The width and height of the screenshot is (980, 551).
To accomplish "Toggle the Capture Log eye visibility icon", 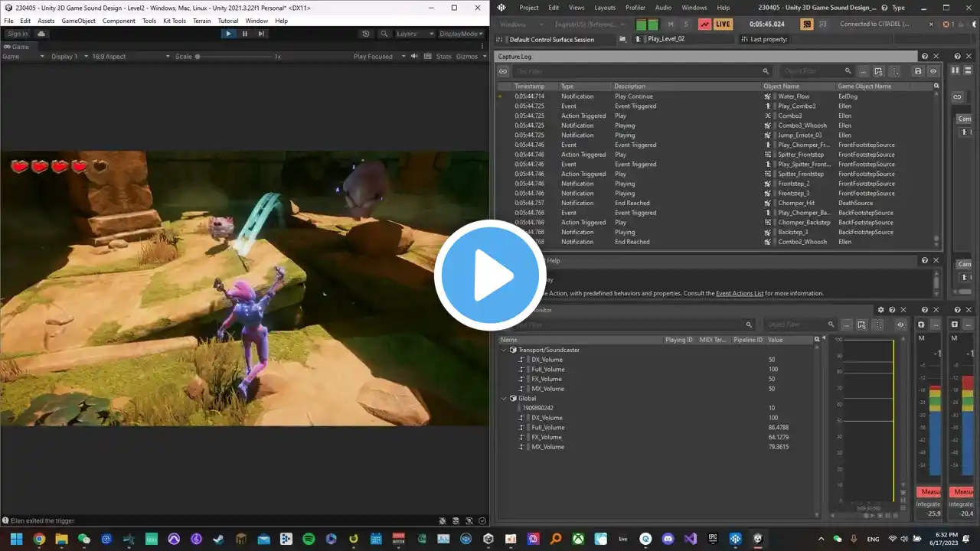I will click(x=933, y=71).
